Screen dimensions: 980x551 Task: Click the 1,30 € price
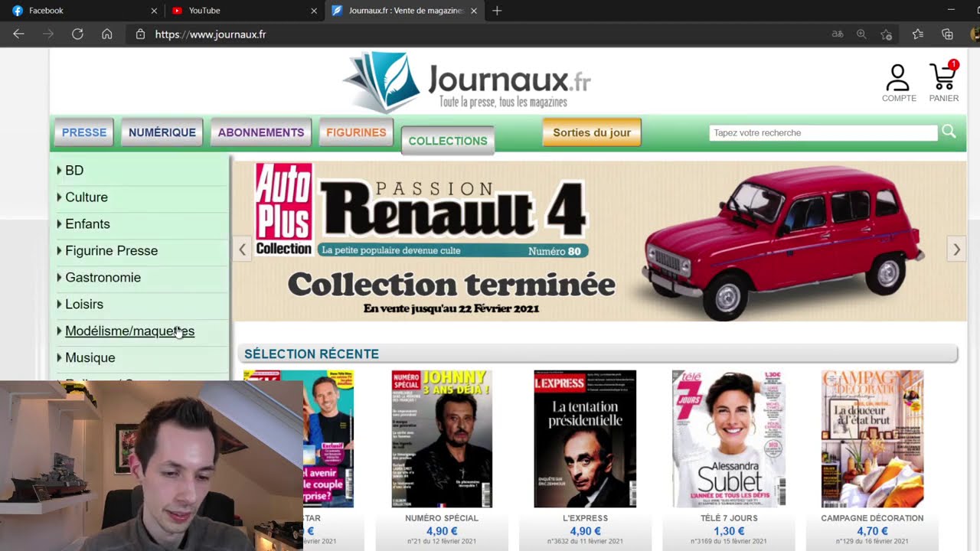[729, 531]
